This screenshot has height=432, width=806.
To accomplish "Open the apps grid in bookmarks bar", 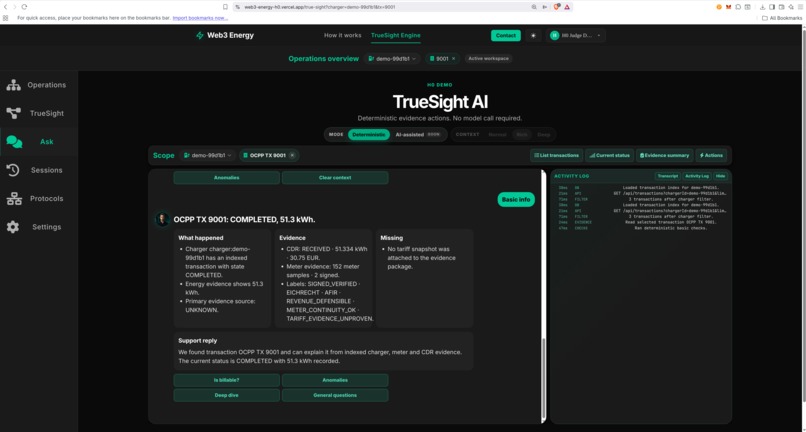I will (x=5, y=18).
